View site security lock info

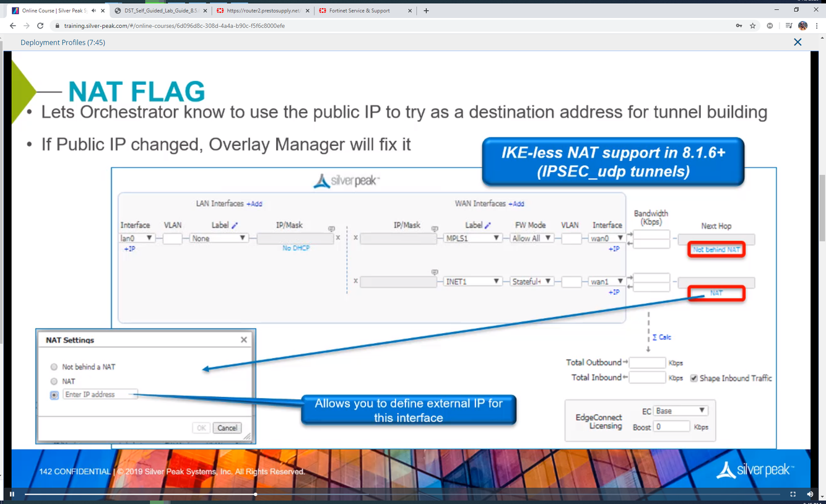pos(57,26)
